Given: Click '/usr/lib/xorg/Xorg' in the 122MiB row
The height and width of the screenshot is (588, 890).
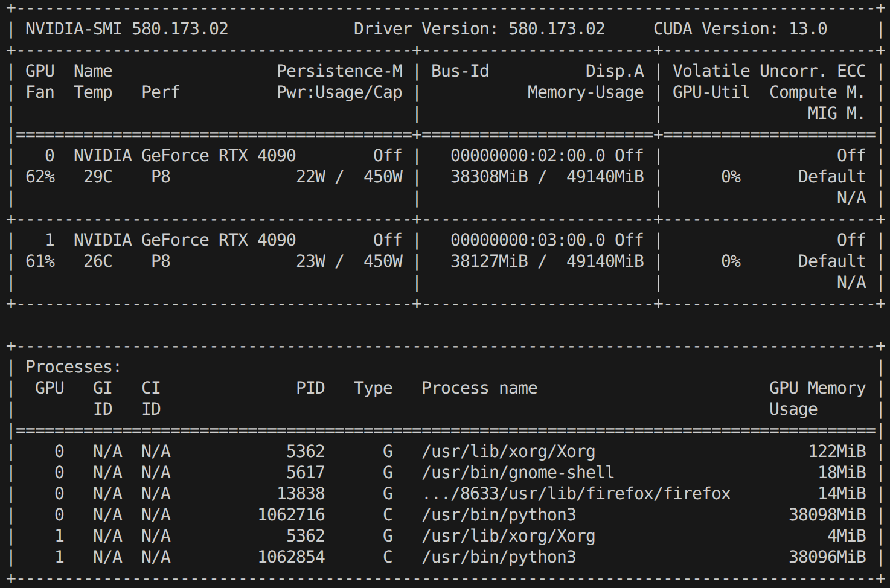Looking at the screenshot, I should point(508,452).
